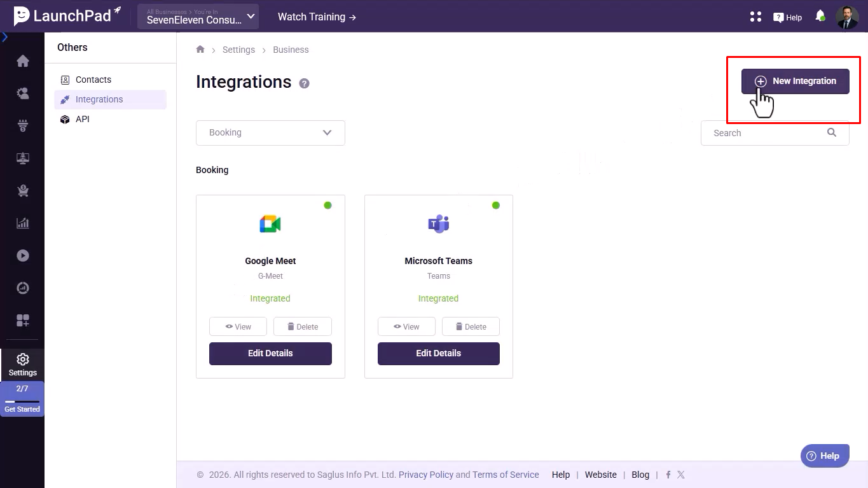
Task: Select API in Others menu
Action: 82,119
